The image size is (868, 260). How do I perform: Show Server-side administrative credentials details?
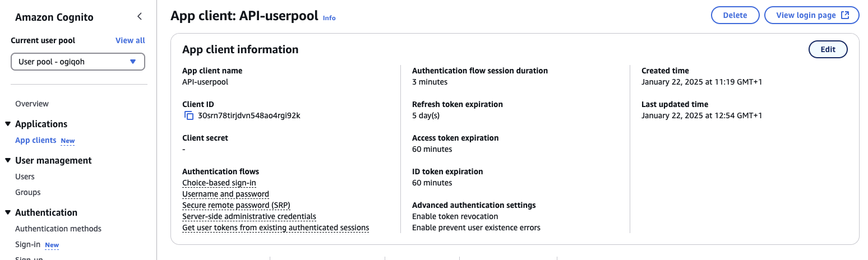[x=249, y=216]
